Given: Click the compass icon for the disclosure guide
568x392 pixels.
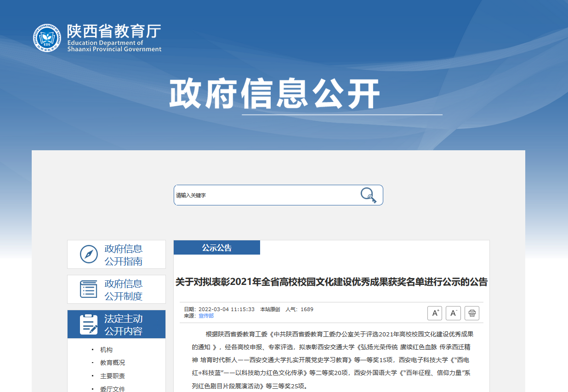Looking at the screenshot, I should 89,254.
